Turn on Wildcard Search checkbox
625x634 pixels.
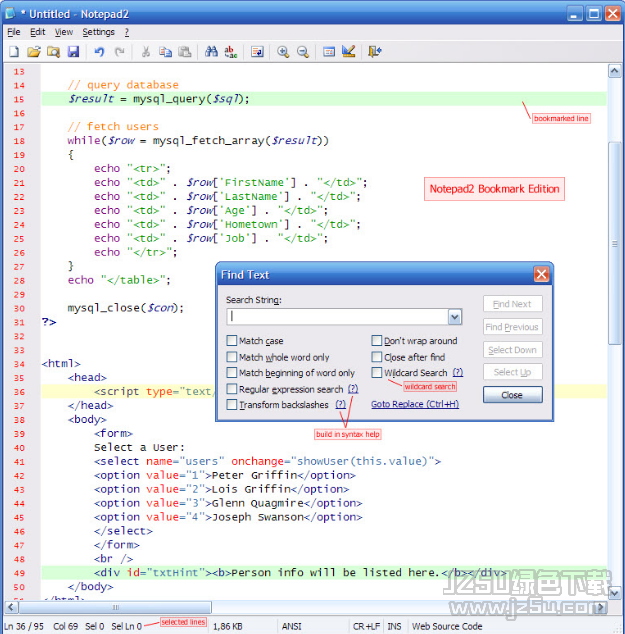376,372
